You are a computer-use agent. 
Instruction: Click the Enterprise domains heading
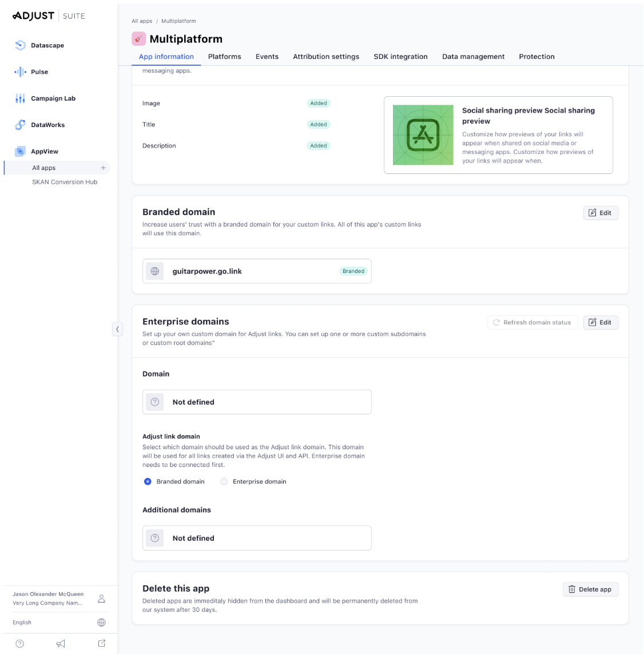pos(186,322)
